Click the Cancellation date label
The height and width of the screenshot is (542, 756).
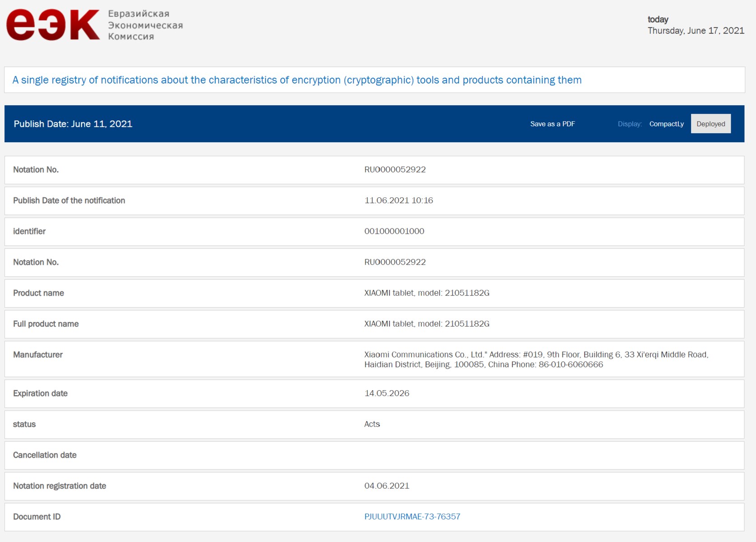pos(45,455)
